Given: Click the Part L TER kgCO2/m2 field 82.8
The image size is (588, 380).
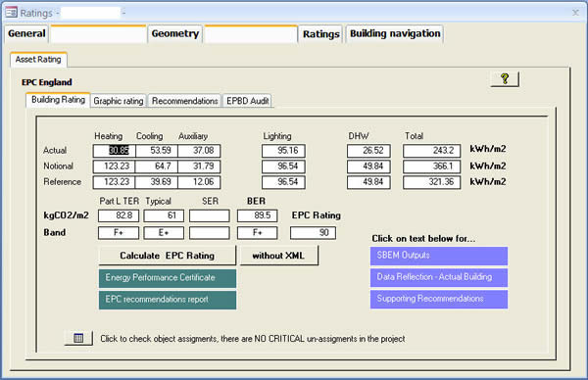Looking at the screenshot, I should click(x=119, y=215).
